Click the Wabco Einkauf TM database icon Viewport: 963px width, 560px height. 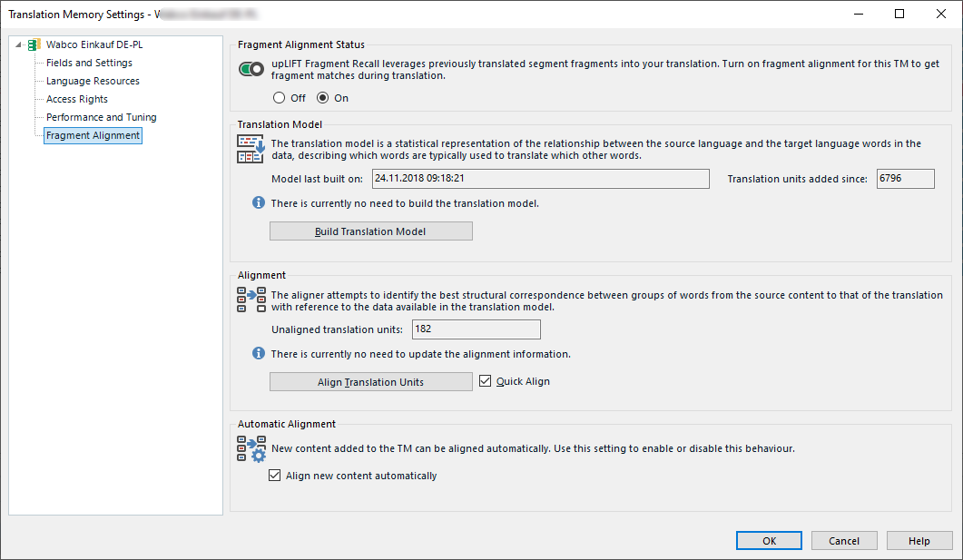pyautogui.click(x=34, y=44)
